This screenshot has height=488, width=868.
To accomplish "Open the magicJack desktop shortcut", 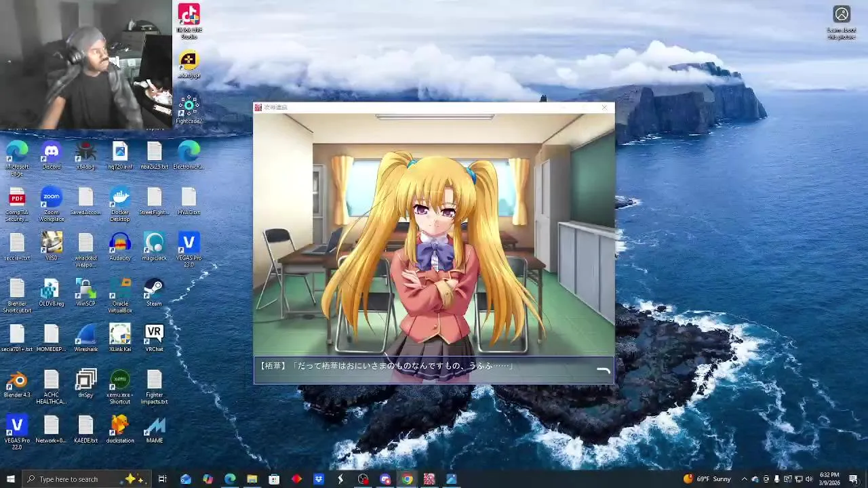I will coord(154,247).
